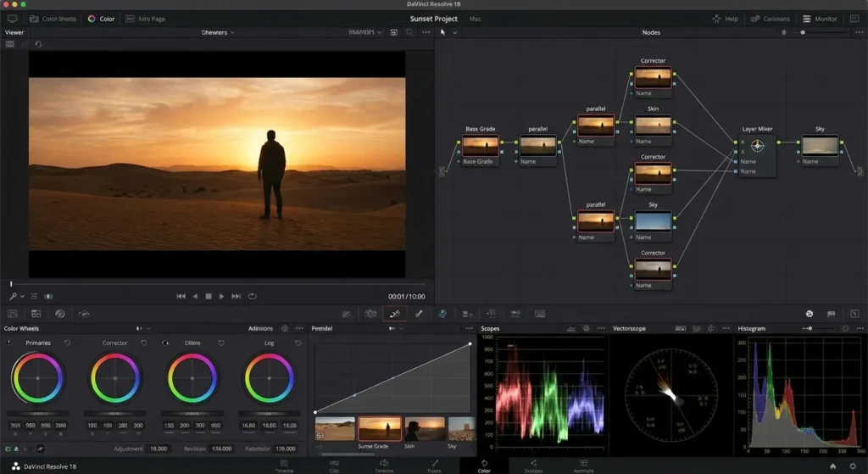Click the blue tracker palette icon
Image resolution: width=868 pixels, height=474 pixels.
[442, 314]
